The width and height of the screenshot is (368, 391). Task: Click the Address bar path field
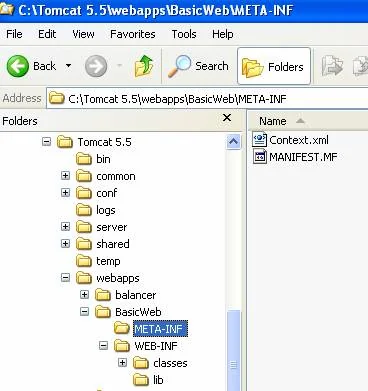207,99
